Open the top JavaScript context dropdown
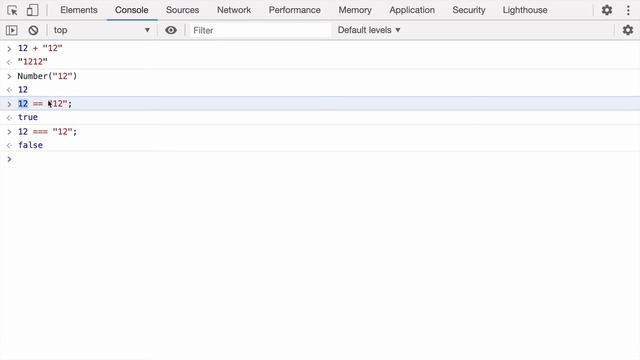Screen dimensions: 640x360 [x=102, y=30]
